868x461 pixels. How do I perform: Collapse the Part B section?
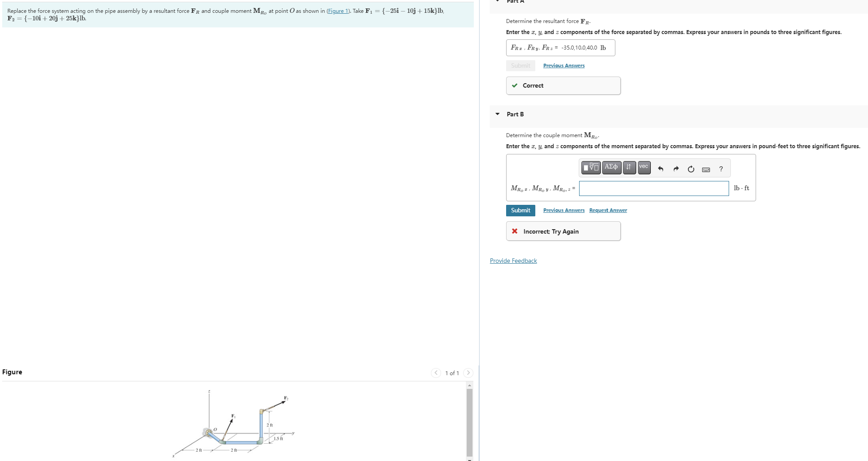[498, 114]
